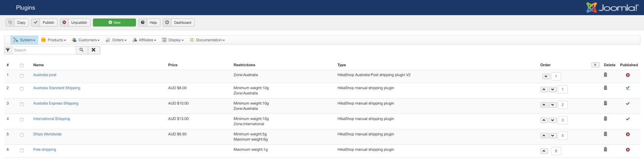Publish the Free shipping method status icon

point(628,150)
